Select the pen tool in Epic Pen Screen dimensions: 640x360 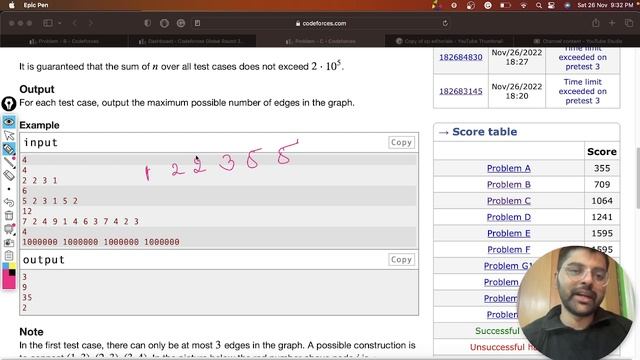click(x=9, y=162)
